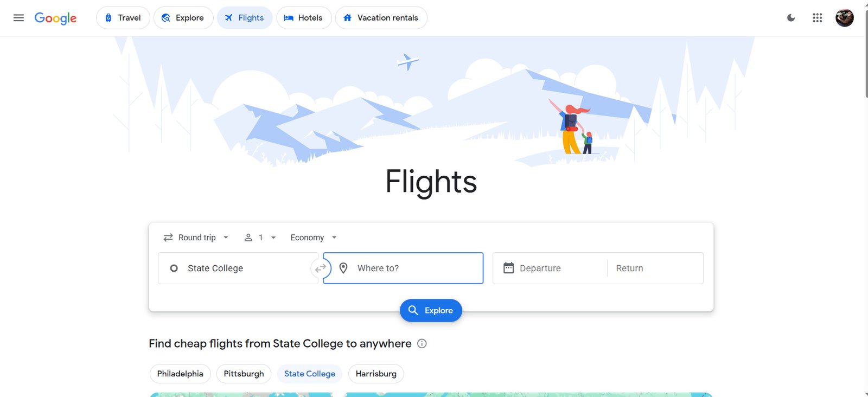
Task: Click the calendar icon in Departure field
Action: (508, 268)
